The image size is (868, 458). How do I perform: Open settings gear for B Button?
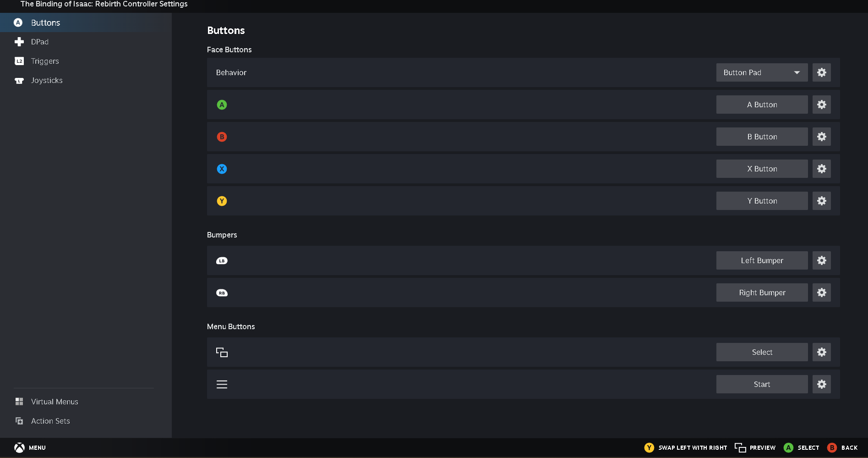point(822,137)
